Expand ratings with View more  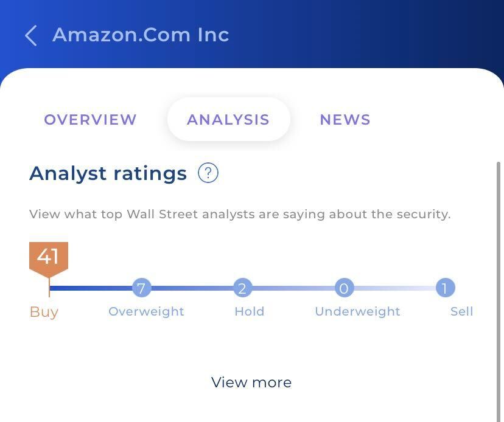click(x=251, y=382)
